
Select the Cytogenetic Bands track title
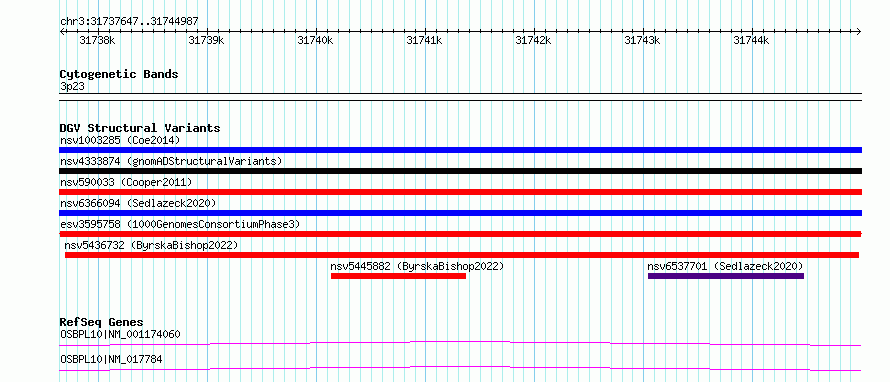tap(119, 74)
